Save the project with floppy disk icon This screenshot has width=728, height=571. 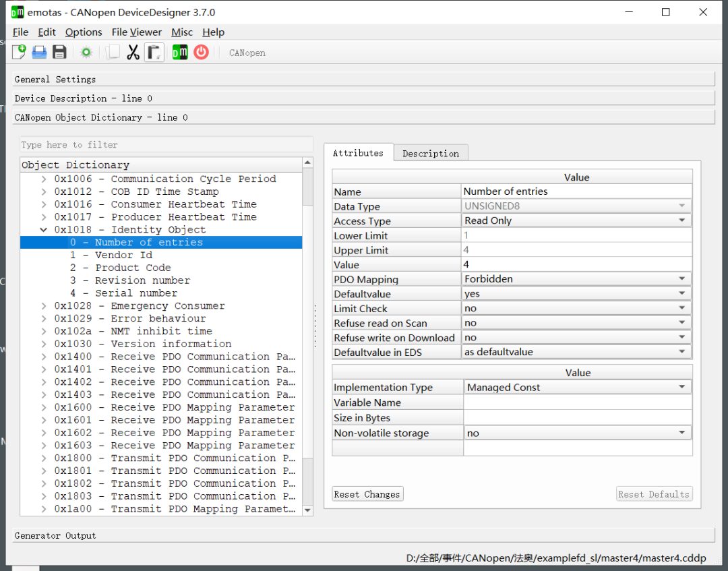[x=59, y=52]
